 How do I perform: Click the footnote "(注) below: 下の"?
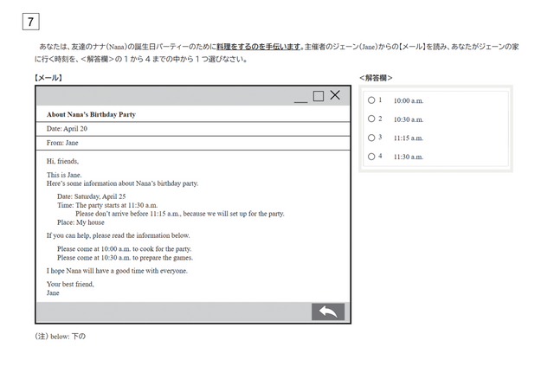coord(59,336)
